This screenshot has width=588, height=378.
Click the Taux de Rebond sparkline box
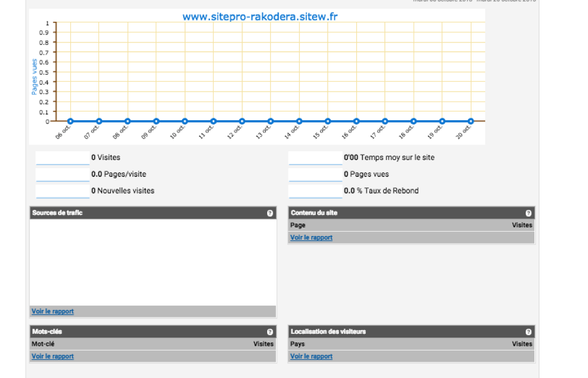(x=315, y=191)
